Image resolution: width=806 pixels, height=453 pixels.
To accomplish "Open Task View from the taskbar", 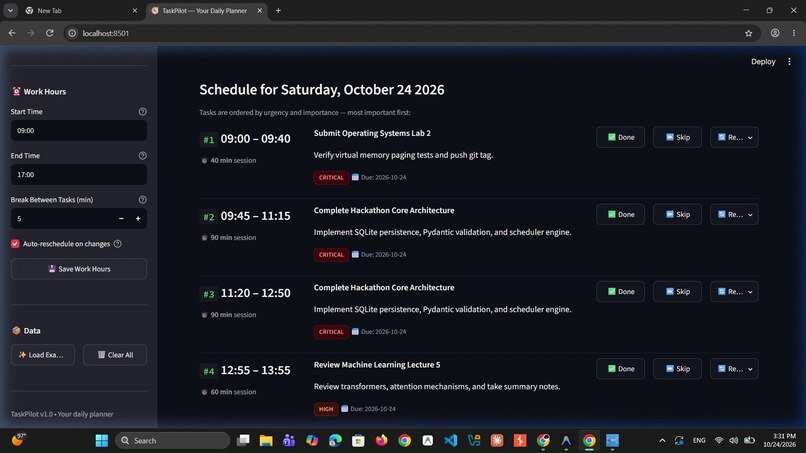I will 243,441.
